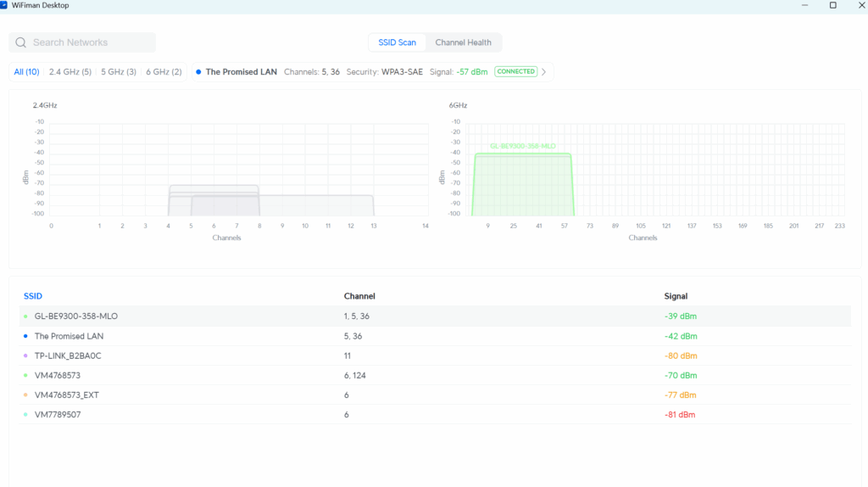Click the blue dot beside The Promised LAN row
Viewport: 868px width, 487px height.
click(x=25, y=336)
